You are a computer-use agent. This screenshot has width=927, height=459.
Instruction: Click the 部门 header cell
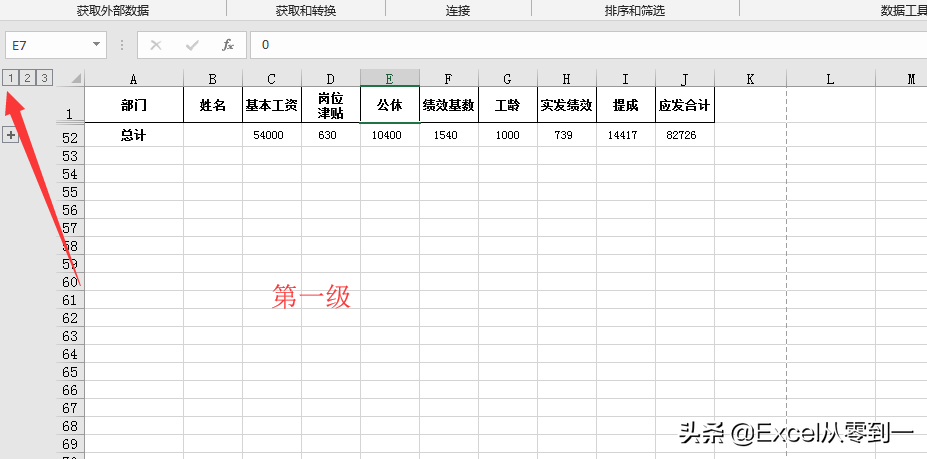pyautogui.click(x=134, y=105)
